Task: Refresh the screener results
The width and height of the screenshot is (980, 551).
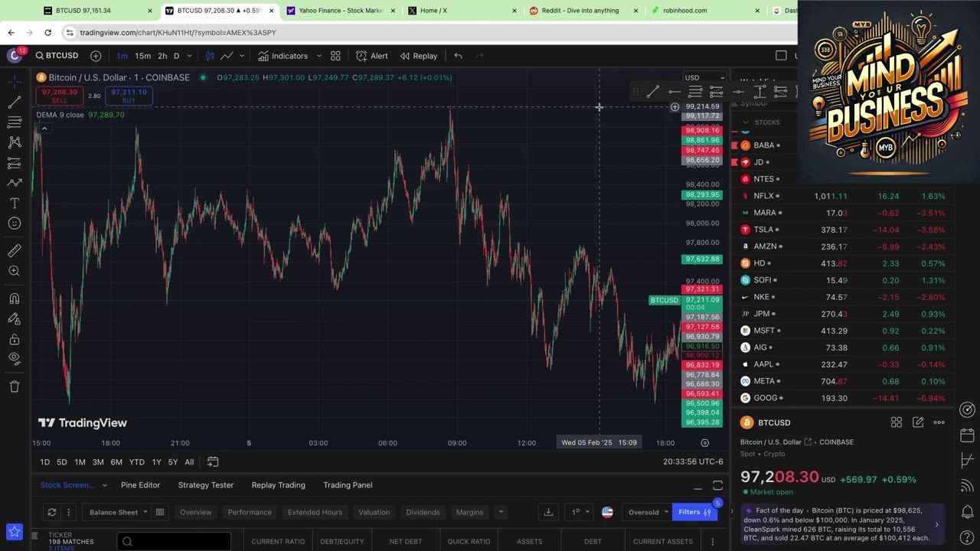Action: tap(51, 512)
